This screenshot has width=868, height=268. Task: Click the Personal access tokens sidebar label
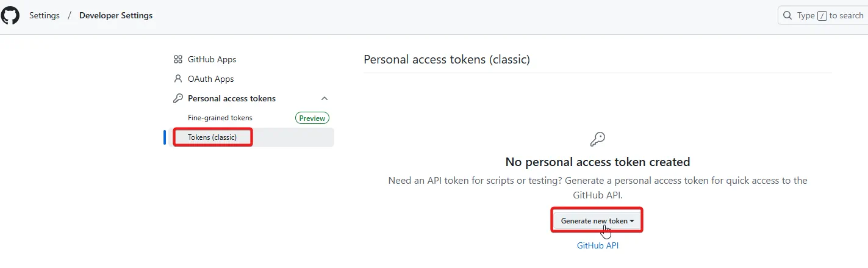point(232,98)
